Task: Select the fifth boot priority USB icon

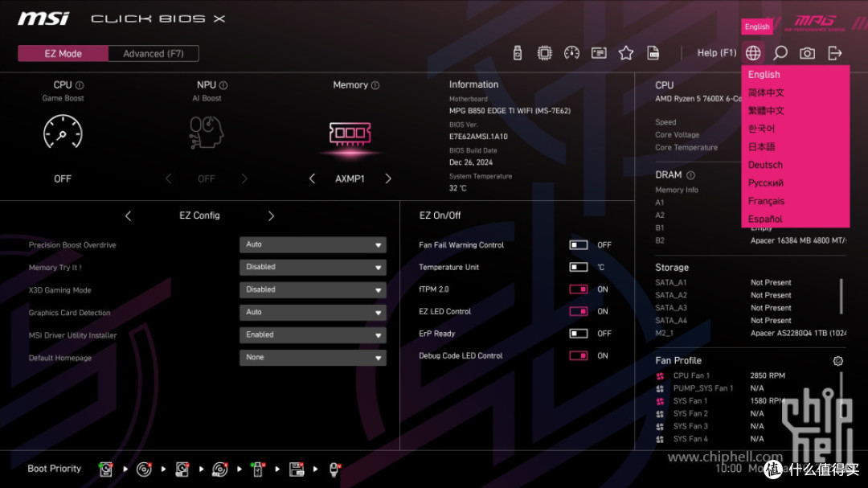Action: pos(257,470)
